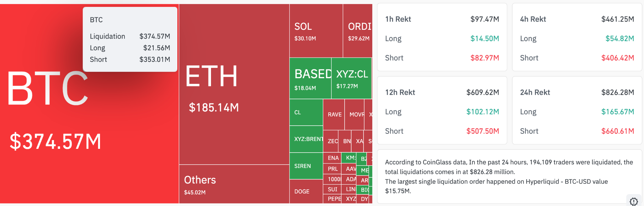
Task: Select the 12h Rekt summary card
Action: (x=442, y=111)
